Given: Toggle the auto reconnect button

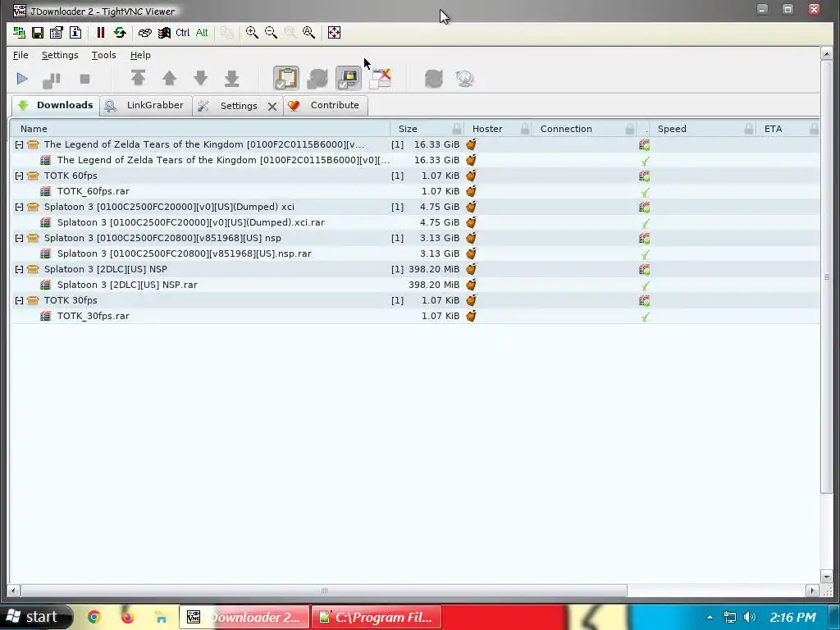Looking at the screenshot, I should (317, 78).
